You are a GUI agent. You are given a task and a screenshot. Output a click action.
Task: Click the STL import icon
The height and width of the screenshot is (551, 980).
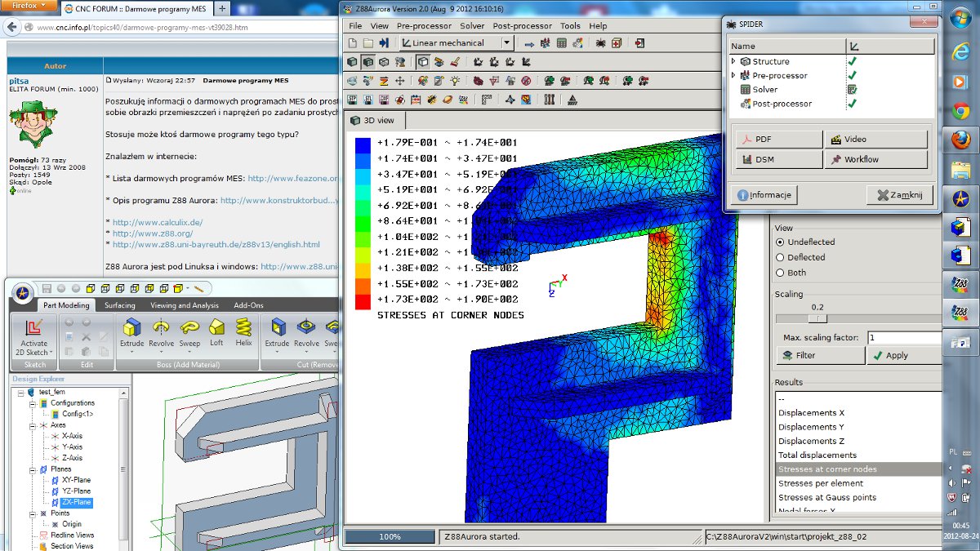click(x=368, y=100)
